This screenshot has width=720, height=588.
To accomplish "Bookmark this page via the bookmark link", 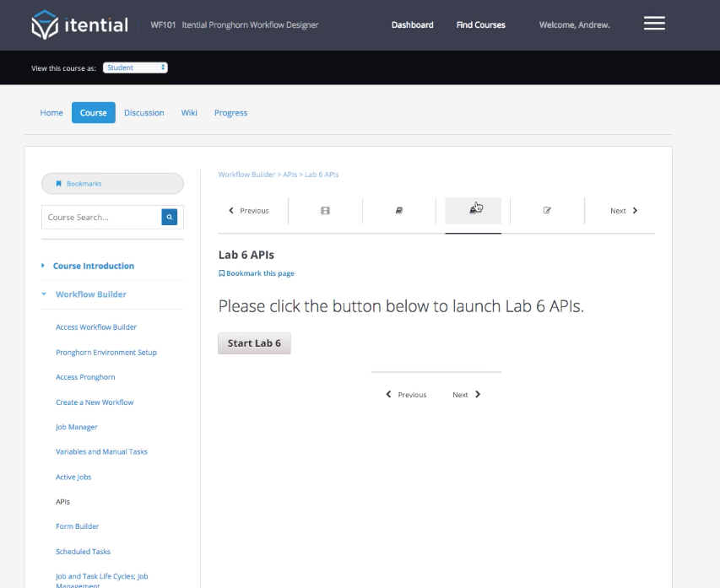I will tap(257, 273).
